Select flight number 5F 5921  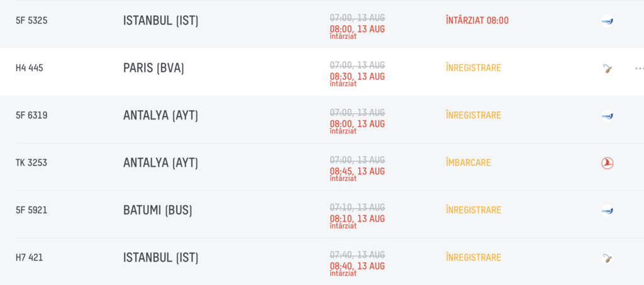31,210
